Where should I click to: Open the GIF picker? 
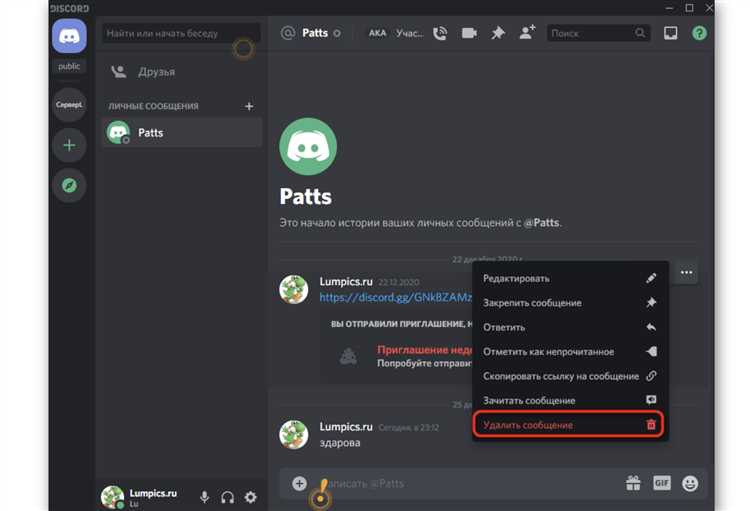pos(662,483)
